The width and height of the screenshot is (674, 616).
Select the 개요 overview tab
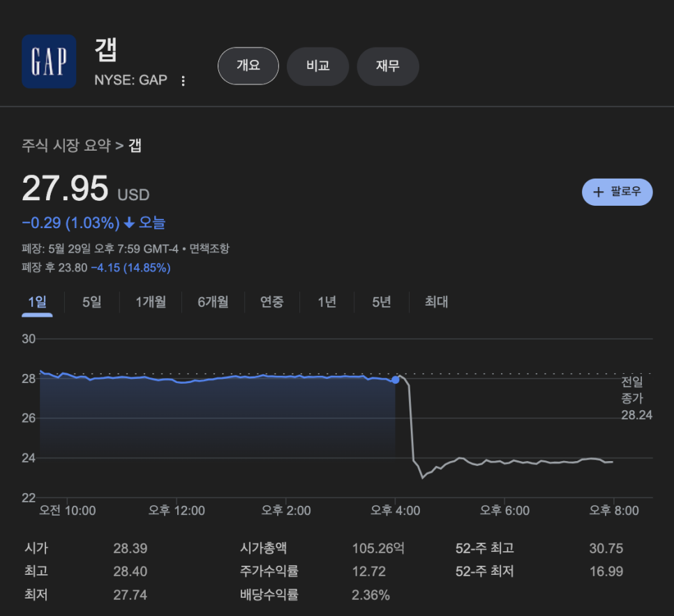click(248, 66)
